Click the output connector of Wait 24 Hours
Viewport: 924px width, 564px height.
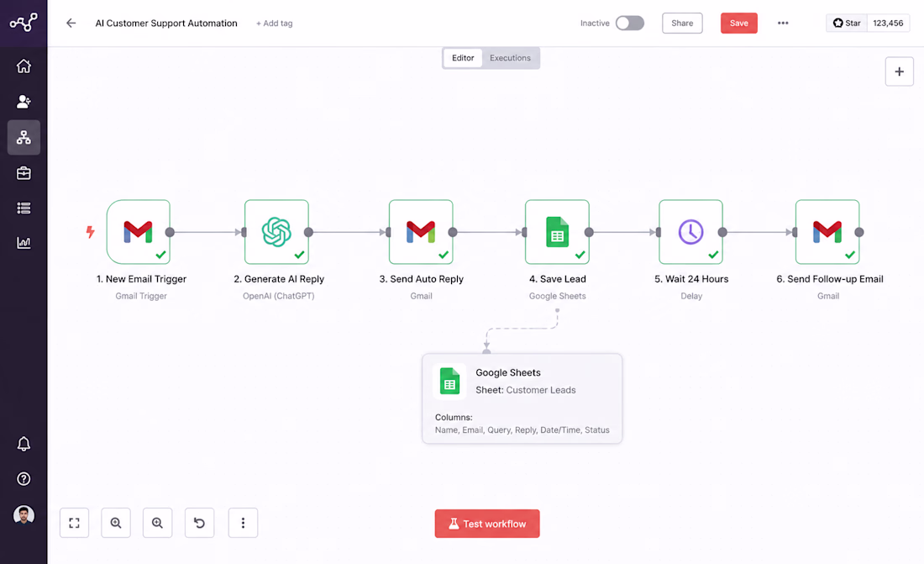(x=722, y=232)
